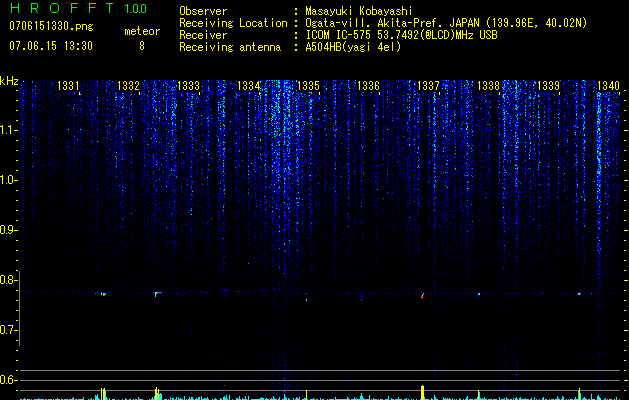Click the red meteor echo near 1337
Image resolution: width=629 pixels, height=400 pixels.
tap(422, 296)
